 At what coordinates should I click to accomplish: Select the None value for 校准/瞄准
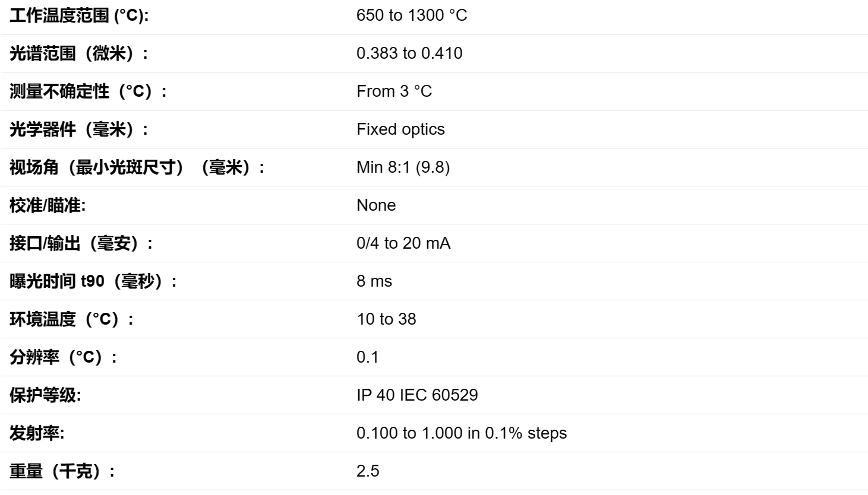(x=376, y=205)
